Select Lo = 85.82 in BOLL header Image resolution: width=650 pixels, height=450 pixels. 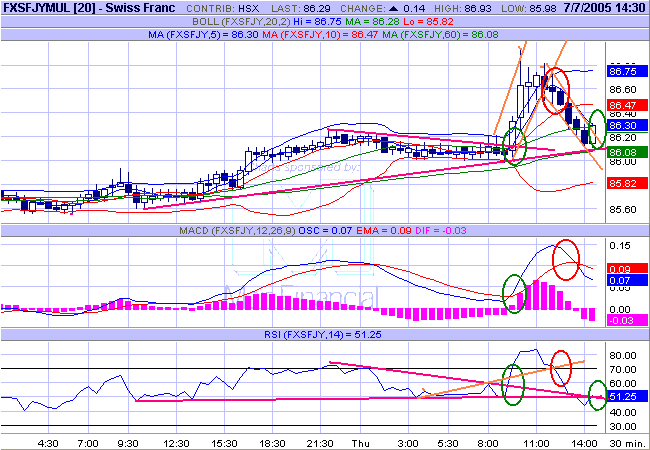[x=427, y=22]
